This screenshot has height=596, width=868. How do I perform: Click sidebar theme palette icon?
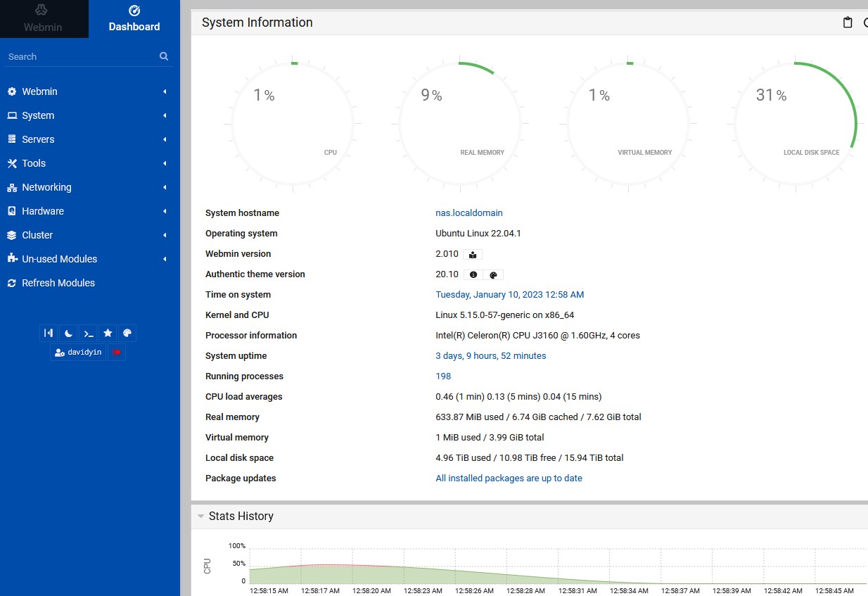(x=127, y=334)
